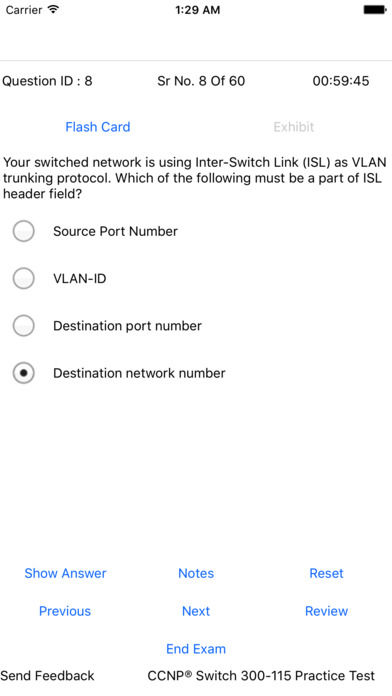Viewport: 392px width, 696px height.
Task: Open Notes for this question
Action: pos(196,573)
